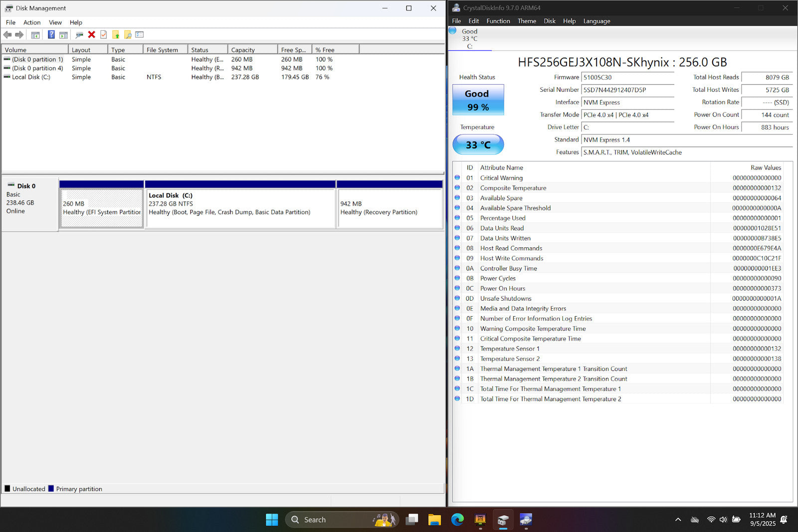Select the 260 MB EFI System Partition block
This screenshot has height=532, width=798.
pos(102,204)
